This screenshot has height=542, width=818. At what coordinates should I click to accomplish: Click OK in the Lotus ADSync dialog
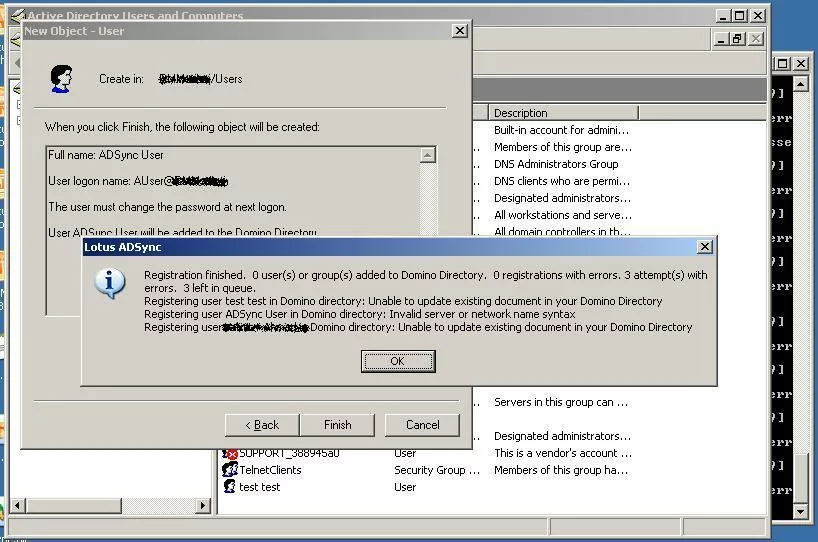tap(397, 361)
